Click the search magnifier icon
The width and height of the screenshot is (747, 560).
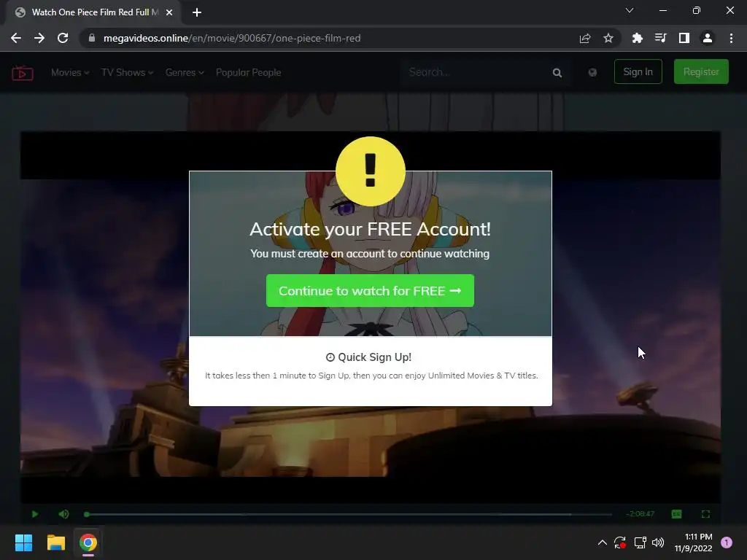point(557,73)
